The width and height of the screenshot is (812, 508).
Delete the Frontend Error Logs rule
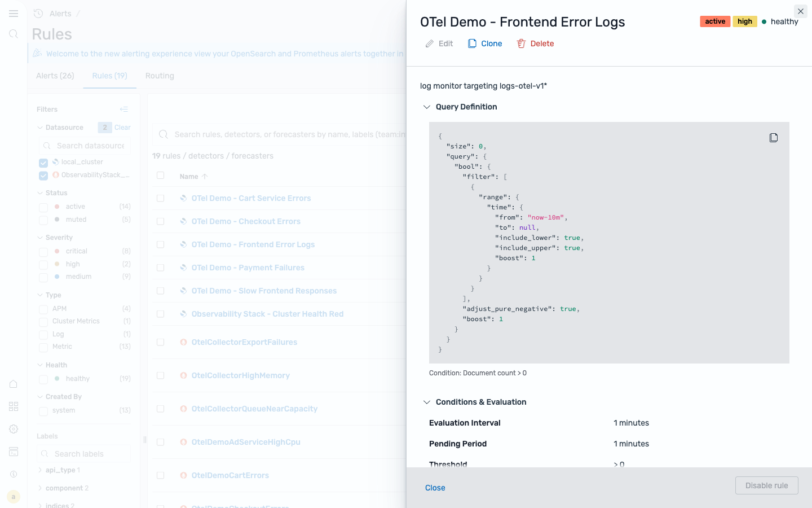tap(536, 43)
